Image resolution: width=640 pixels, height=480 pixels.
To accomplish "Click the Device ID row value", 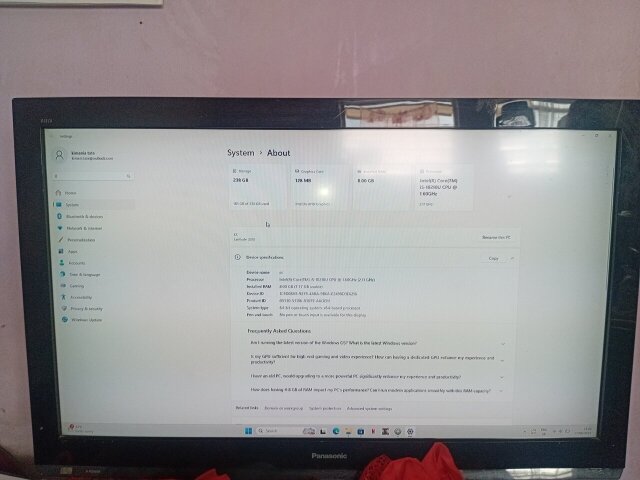I will pos(318,293).
